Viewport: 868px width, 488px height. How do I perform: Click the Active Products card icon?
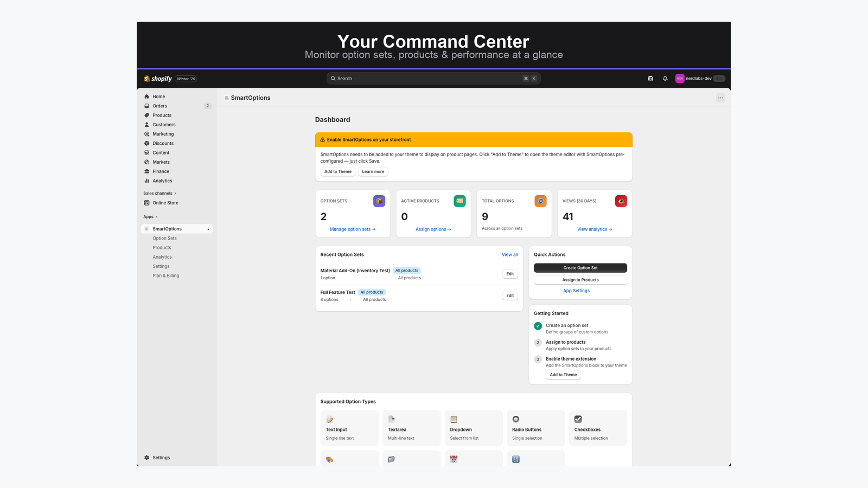pos(459,201)
